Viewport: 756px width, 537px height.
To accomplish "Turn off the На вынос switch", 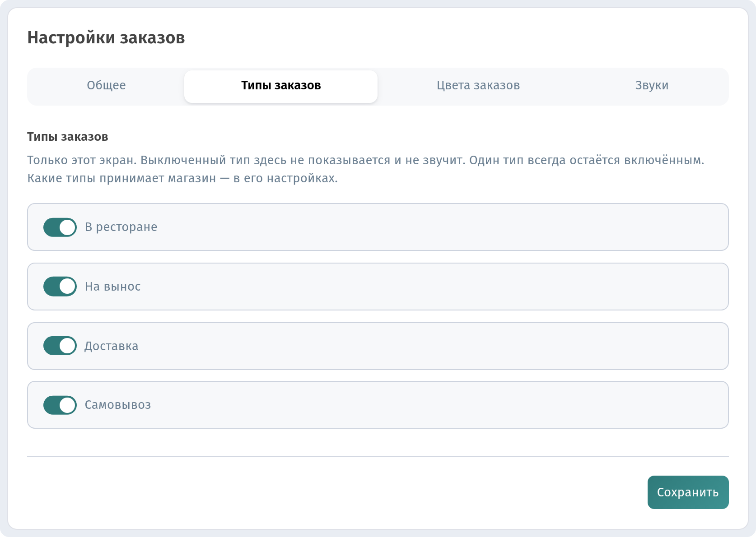I will (x=60, y=287).
